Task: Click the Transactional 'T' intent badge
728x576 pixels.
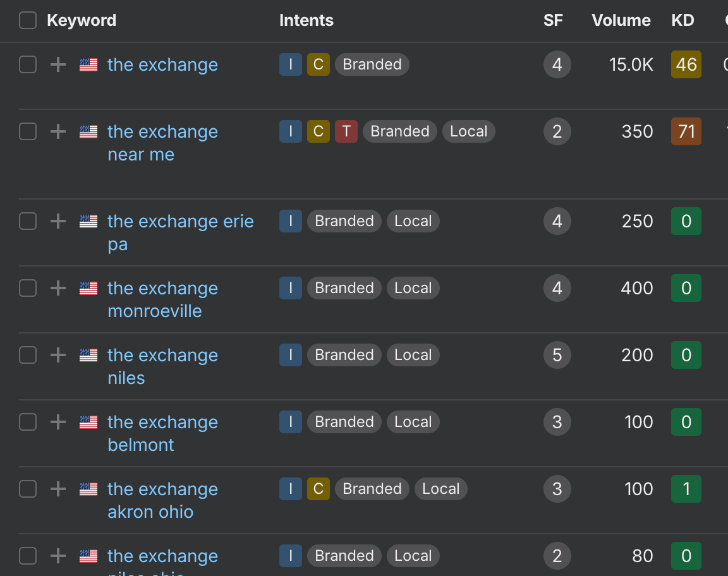Action: (x=346, y=131)
